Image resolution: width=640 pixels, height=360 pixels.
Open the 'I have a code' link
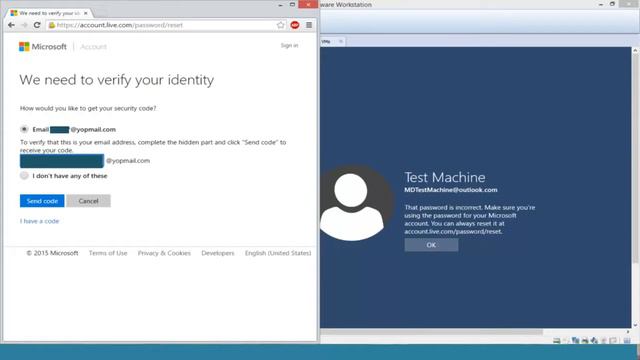40,221
